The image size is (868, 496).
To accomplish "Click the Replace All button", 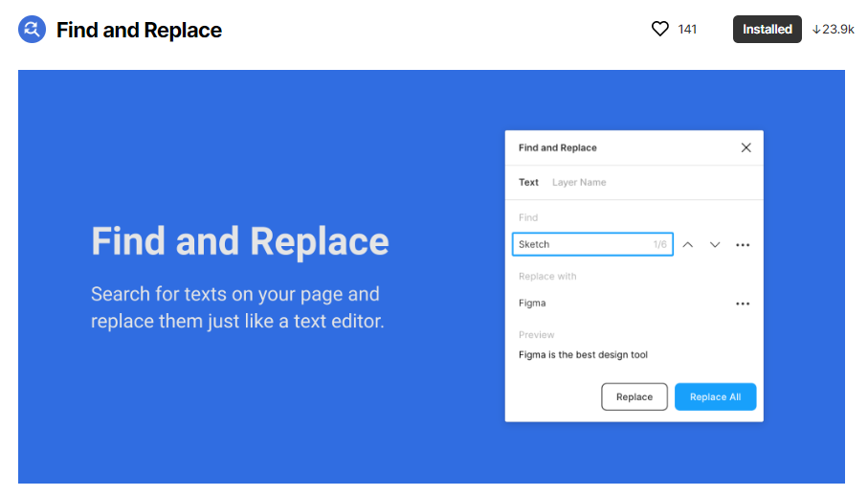I will tap(715, 397).
